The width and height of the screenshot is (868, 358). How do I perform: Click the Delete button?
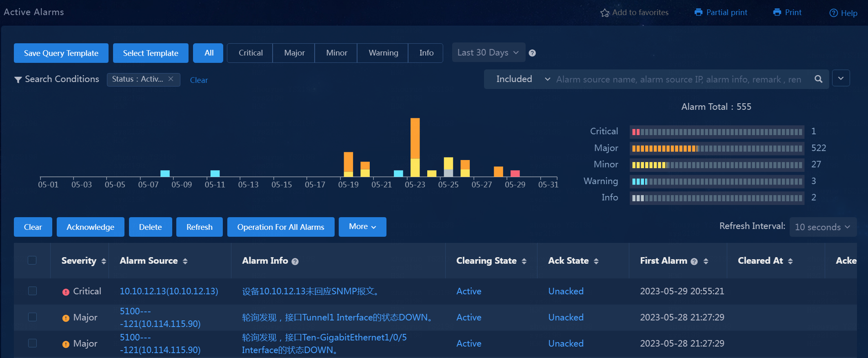click(x=150, y=227)
